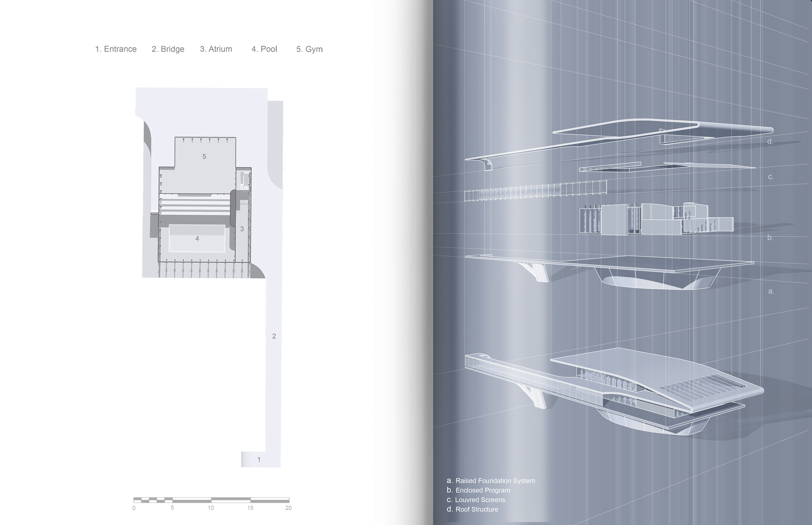Select the '3. Atrium' legend text

pos(216,49)
